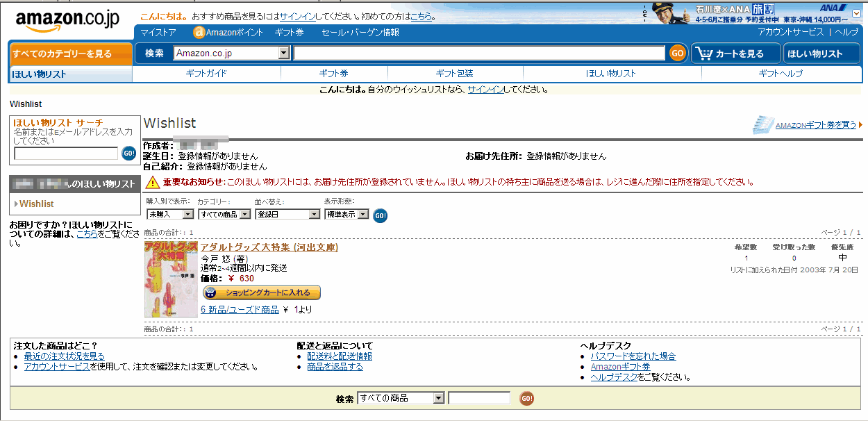Apply filters with blue GO button
868x421 pixels.
tap(381, 215)
